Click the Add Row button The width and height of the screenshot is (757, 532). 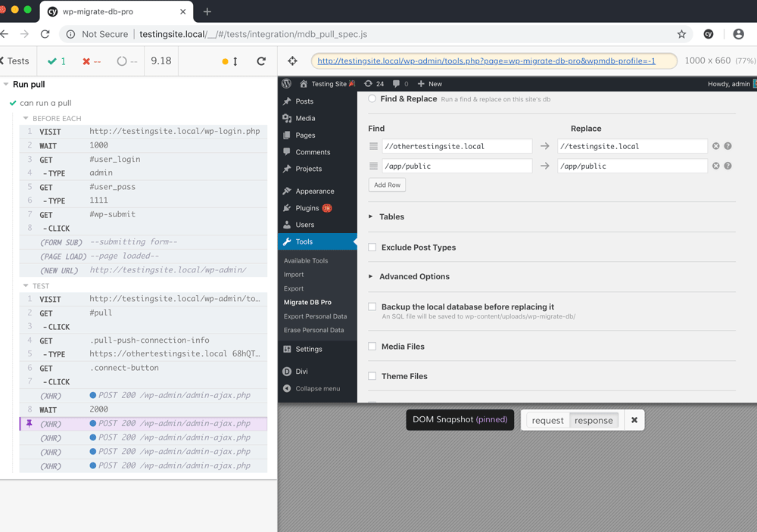click(387, 184)
